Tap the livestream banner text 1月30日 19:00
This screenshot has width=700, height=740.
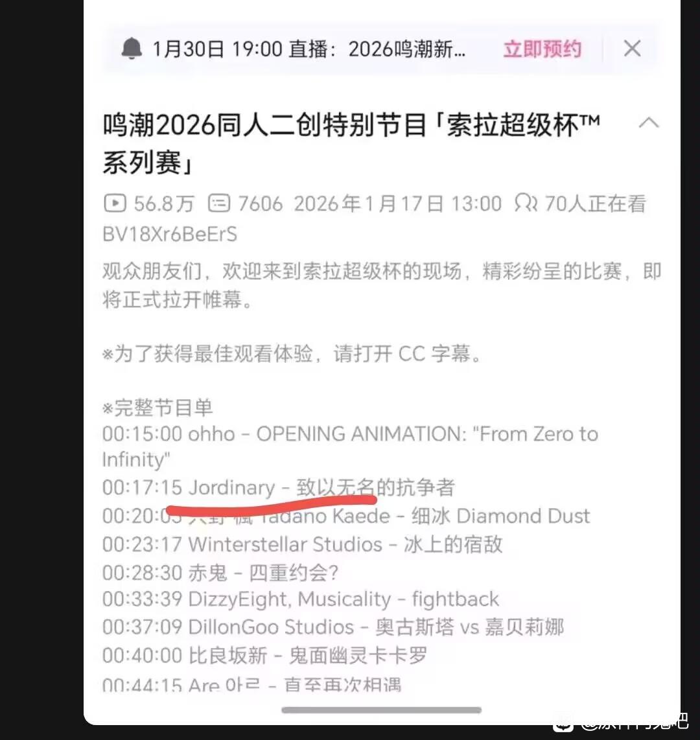(x=218, y=49)
